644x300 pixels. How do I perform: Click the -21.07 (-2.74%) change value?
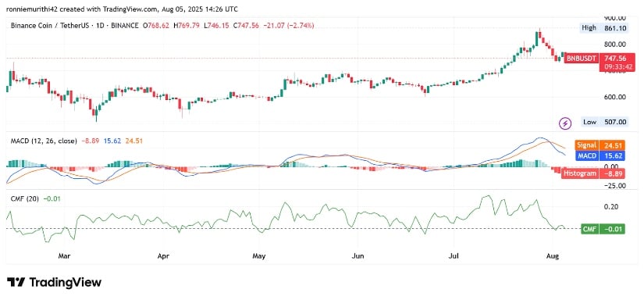point(290,26)
